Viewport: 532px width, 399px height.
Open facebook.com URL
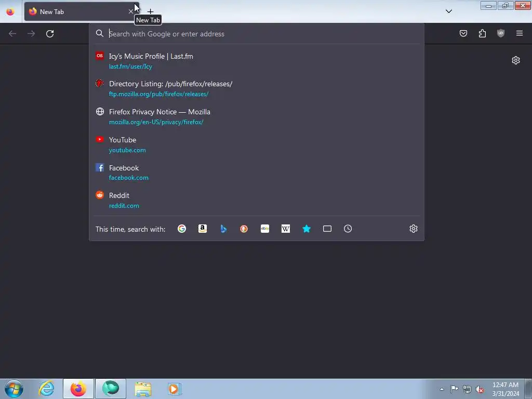pyautogui.click(x=129, y=178)
